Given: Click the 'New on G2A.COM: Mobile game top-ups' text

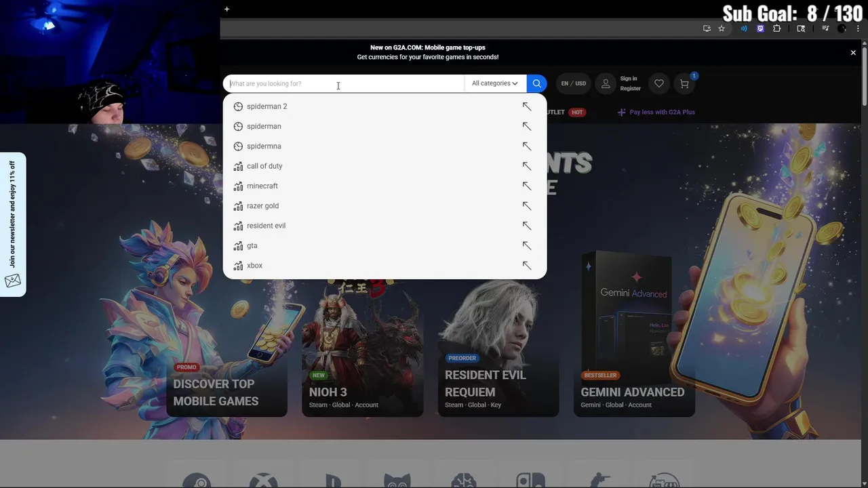Looking at the screenshot, I should pos(428,47).
